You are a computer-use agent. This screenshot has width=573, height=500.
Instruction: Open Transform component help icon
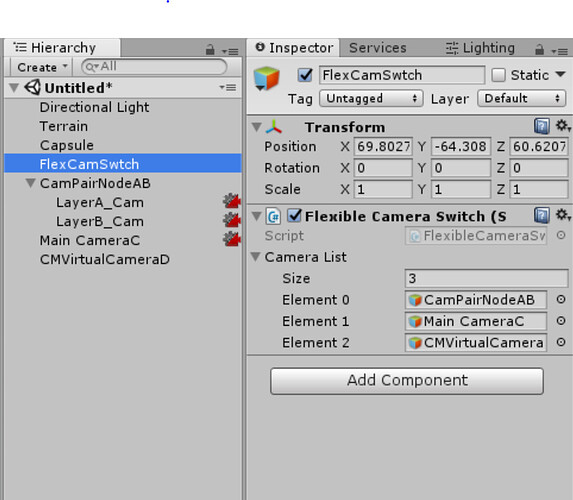[542, 126]
